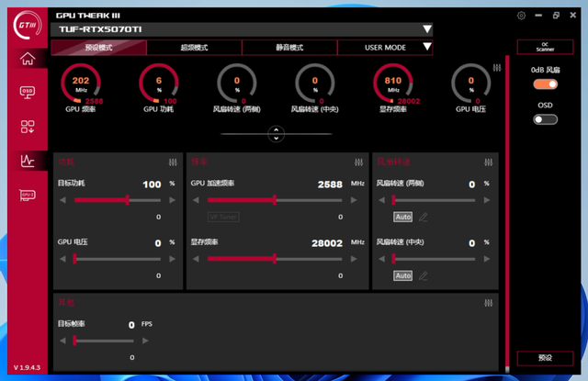588x381 pixels.
Task: Increase 风扇转速 (中央) with right arrow
Action: [487, 259]
